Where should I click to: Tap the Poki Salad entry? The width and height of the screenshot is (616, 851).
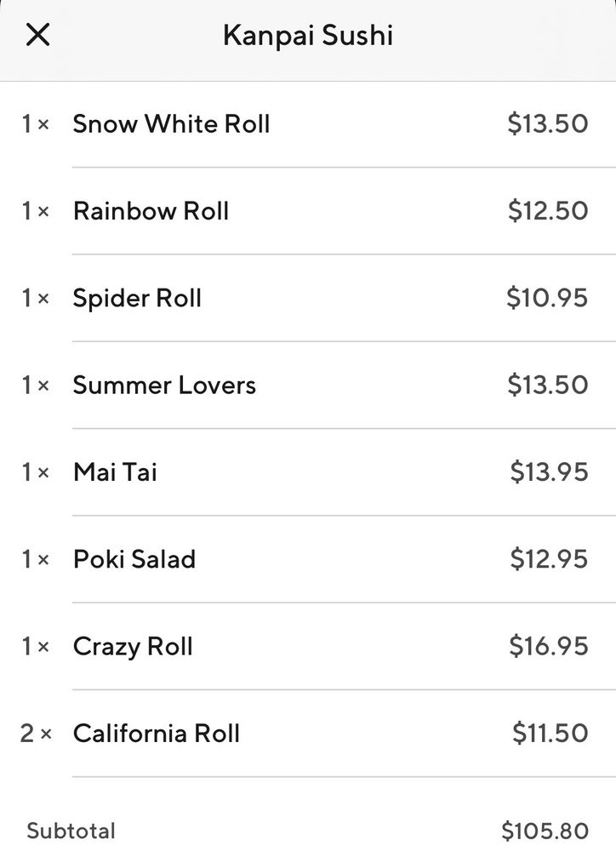tap(134, 559)
